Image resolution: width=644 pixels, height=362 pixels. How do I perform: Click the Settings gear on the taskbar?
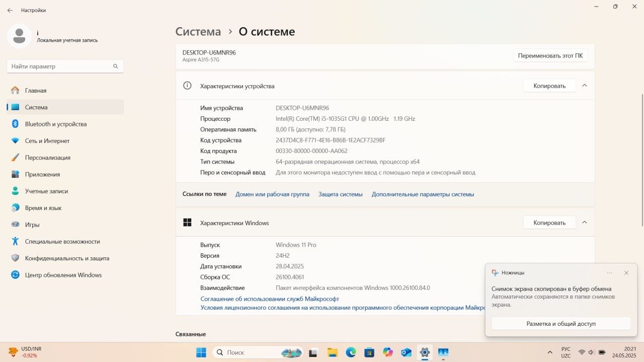point(425,352)
